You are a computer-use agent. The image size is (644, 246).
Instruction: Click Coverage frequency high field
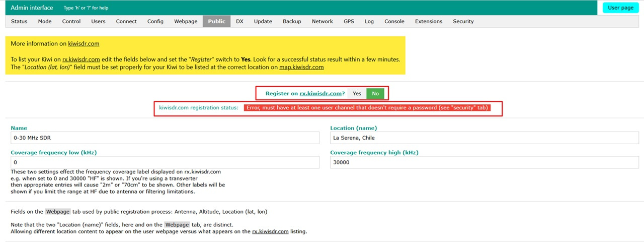(484, 162)
